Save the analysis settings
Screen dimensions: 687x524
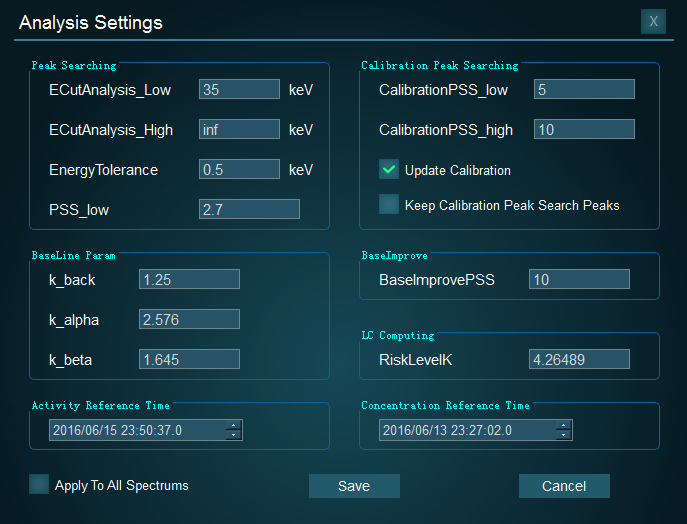tap(354, 486)
